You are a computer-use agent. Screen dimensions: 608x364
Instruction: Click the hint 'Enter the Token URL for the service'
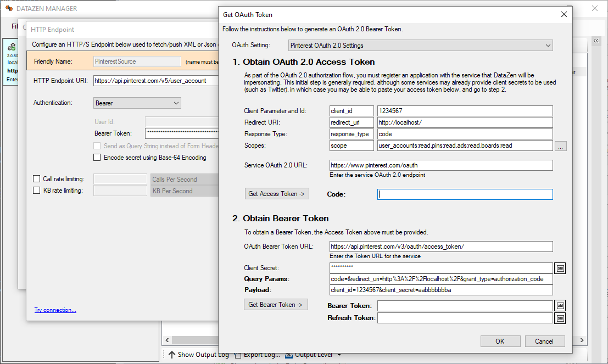point(375,256)
